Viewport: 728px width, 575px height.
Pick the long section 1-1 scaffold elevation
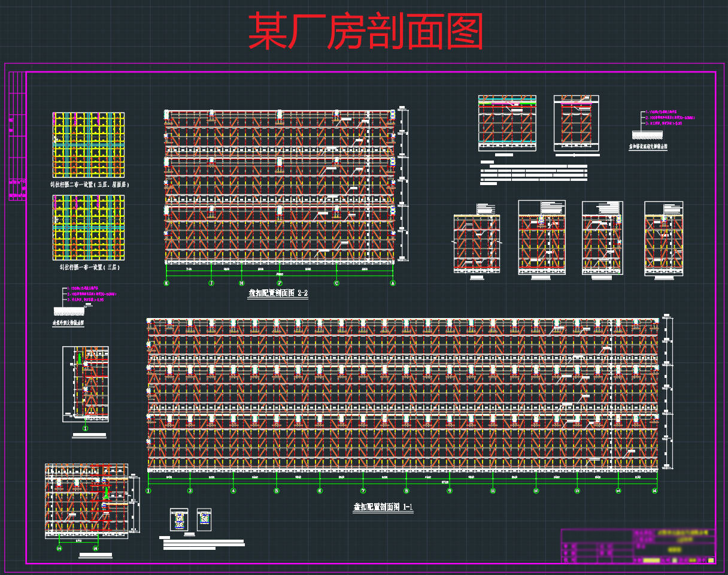[x=404, y=394]
